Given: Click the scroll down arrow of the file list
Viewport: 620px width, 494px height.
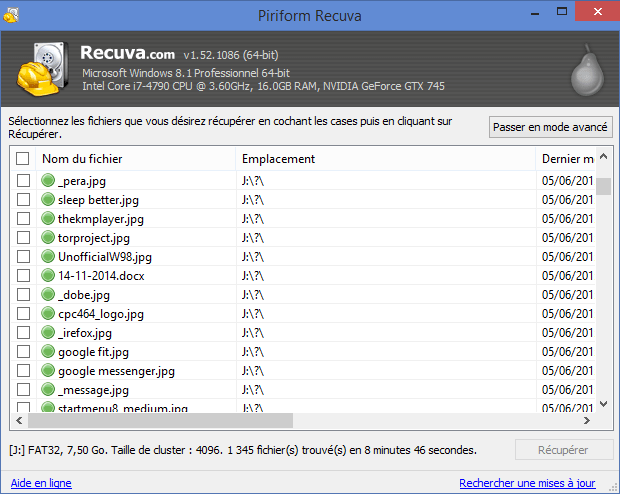Looking at the screenshot, I should coord(603,404).
